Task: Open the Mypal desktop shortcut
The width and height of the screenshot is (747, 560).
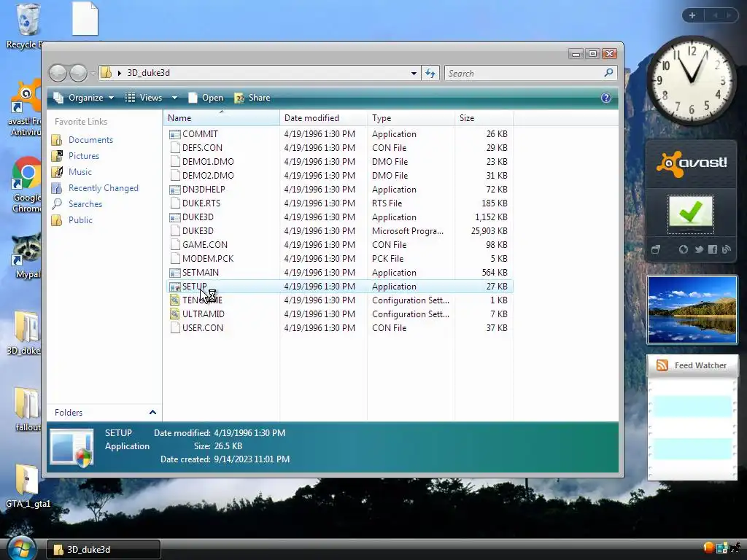Action: (26, 256)
